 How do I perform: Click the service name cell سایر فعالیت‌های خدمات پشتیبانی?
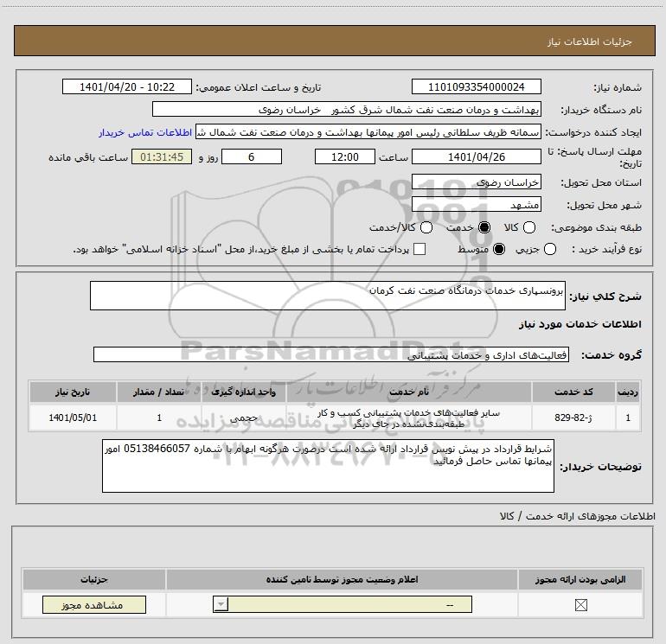coord(408,418)
